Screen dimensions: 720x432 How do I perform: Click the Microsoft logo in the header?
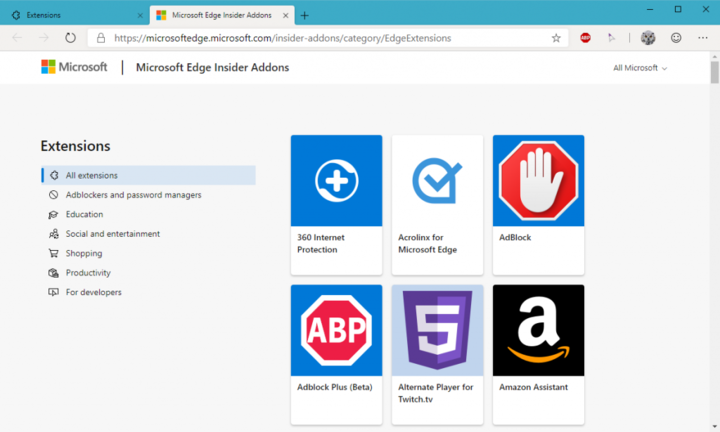point(74,67)
